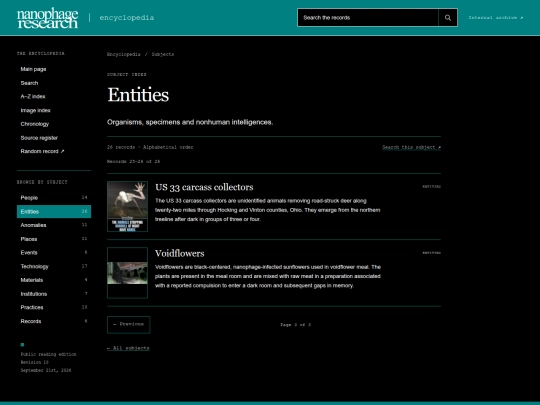Open Search in sidebar navigation
Viewport: 540px width, 405px height.
click(29, 83)
